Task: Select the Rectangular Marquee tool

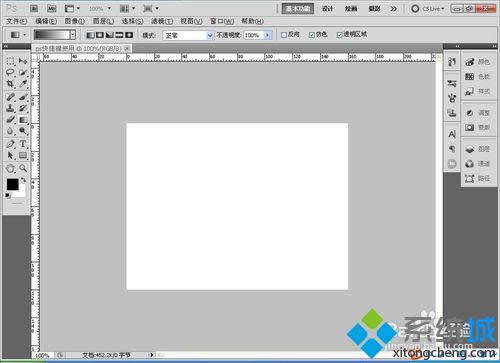Action: point(10,61)
